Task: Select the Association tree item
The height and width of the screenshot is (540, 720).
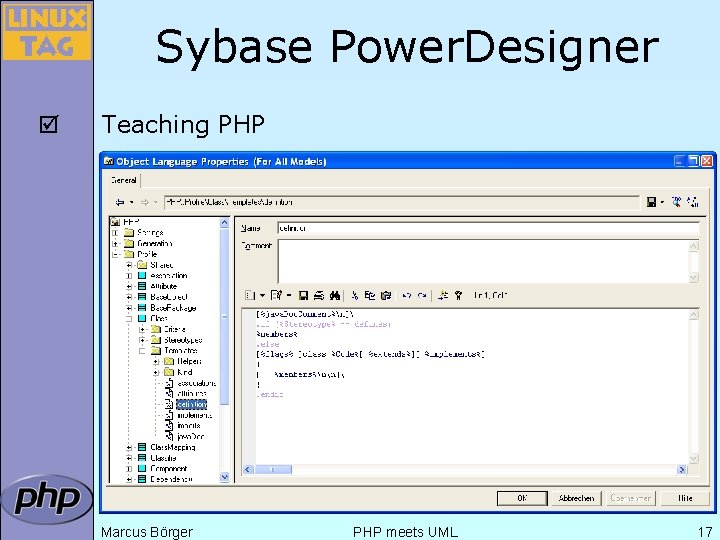Action: [x=169, y=276]
